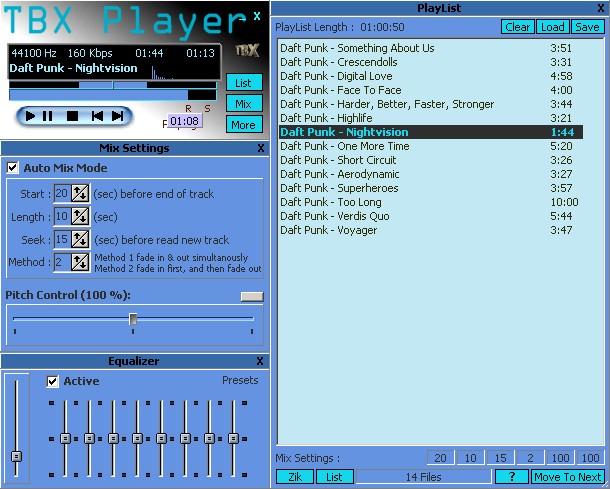Click the Start value spinner arrows
The width and height of the screenshot is (610, 489).
click(81, 193)
